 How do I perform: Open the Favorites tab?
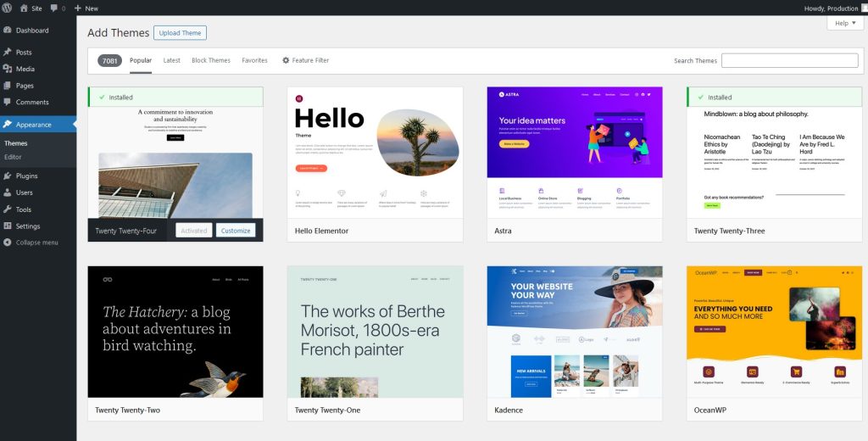coord(254,60)
